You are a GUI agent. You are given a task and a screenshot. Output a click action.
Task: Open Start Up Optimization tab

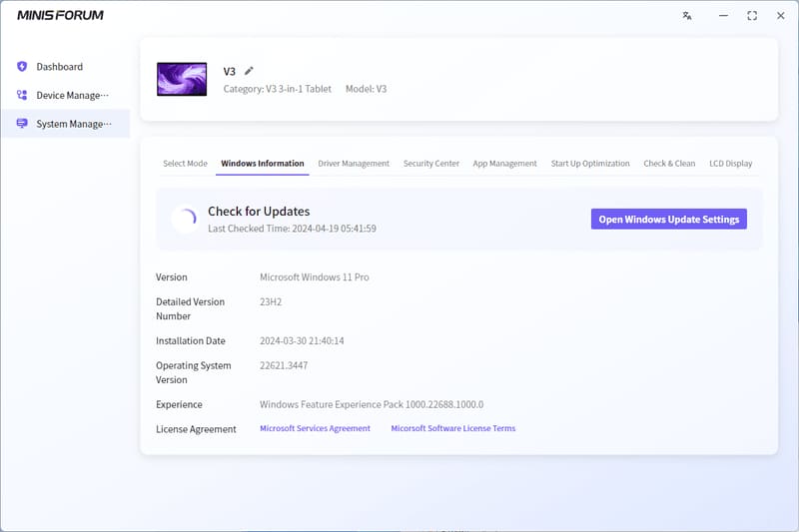click(590, 164)
